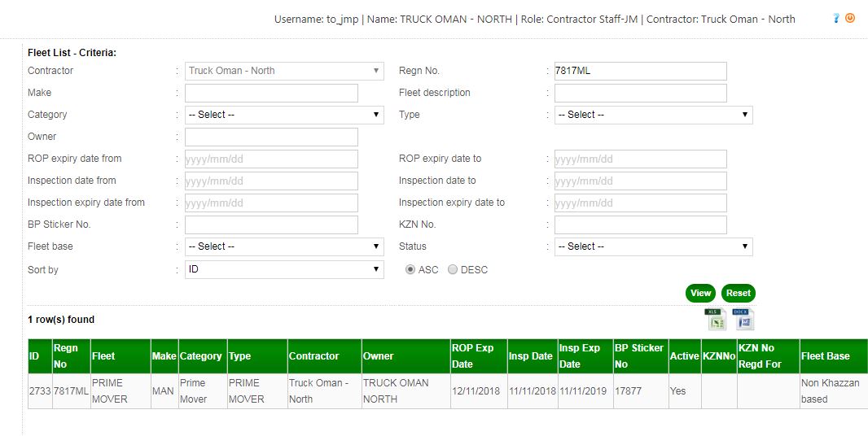
Task: Expand the Status dropdown
Action: (x=653, y=246)
